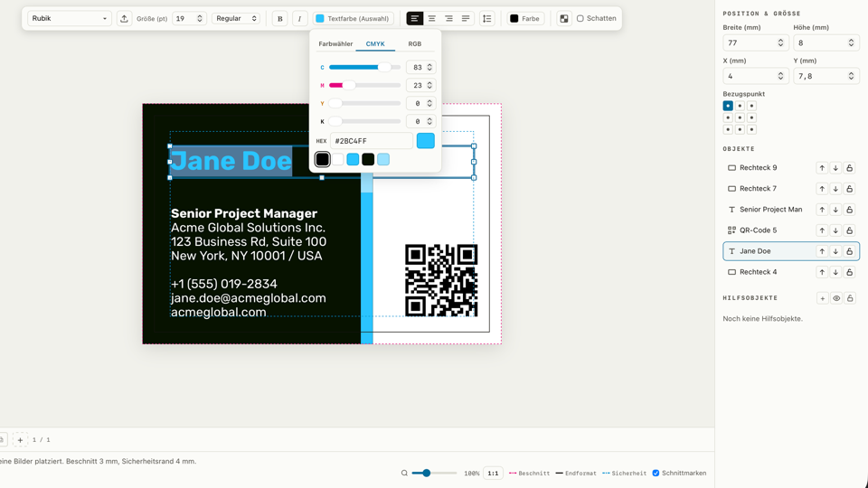Center align text
Viewport: 868px width, 488px height.
click(432, 18)
